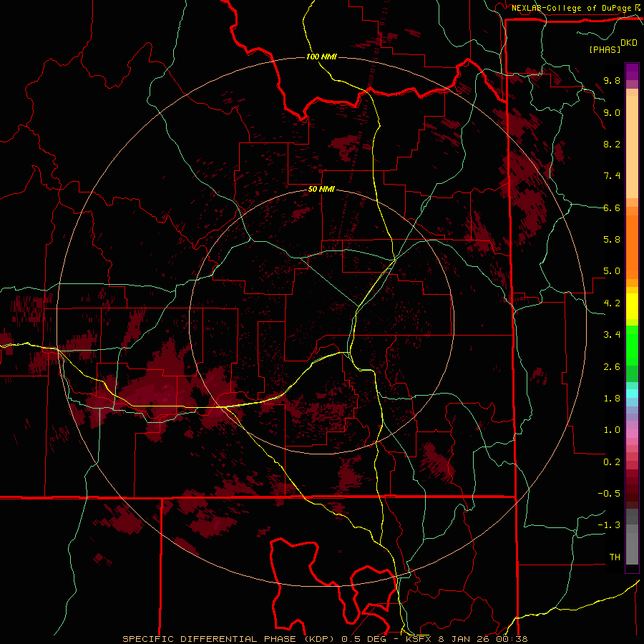644x644 pixels.
Task: Click the [PHAS] label above the color scale
Action: [x=605, y=49]
